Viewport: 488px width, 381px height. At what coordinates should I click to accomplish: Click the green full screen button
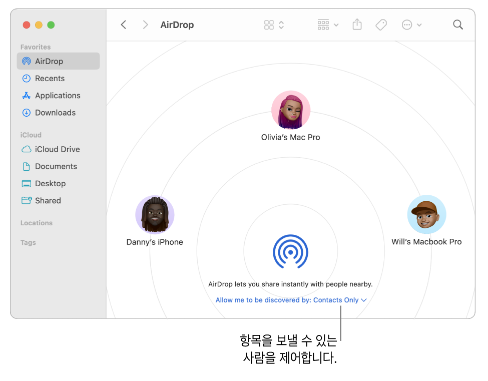pos(51,25)
